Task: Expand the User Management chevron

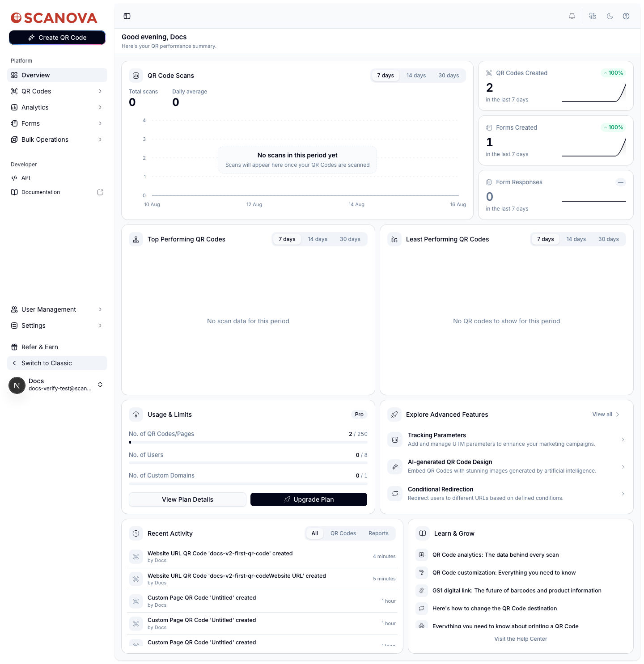Action: point(100,309)
